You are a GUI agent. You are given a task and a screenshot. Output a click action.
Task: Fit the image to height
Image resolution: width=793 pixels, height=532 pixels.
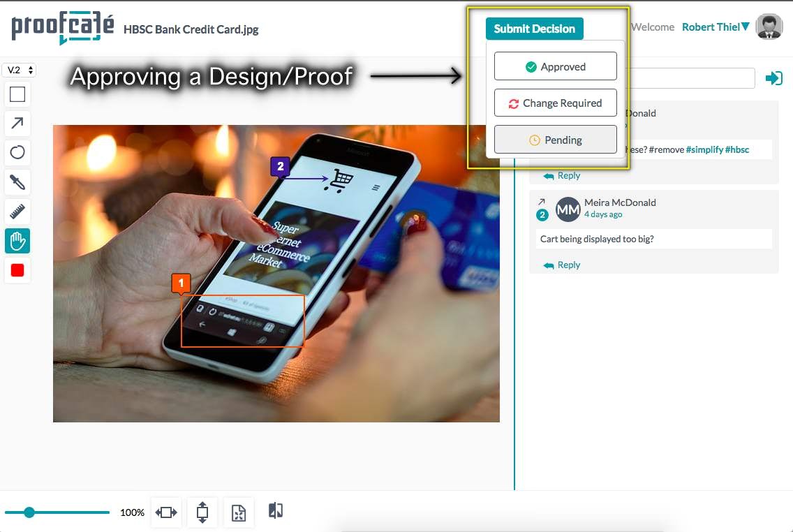click(x=202, y=512)
